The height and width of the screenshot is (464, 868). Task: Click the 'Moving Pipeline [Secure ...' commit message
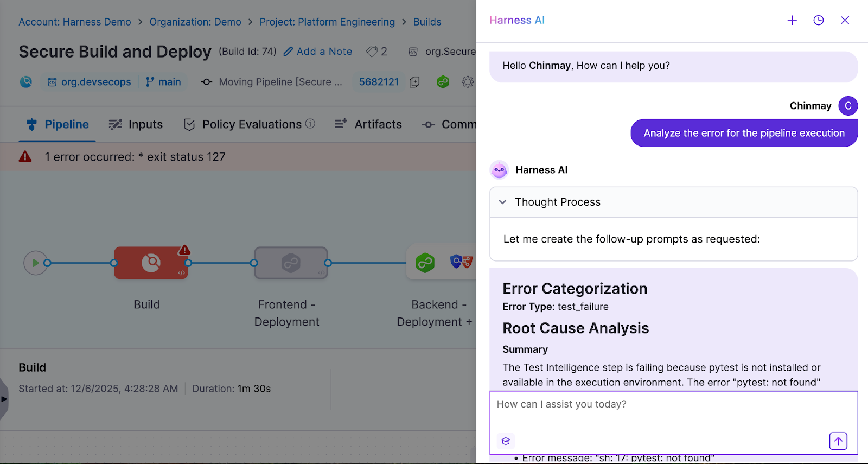point(280,82)
